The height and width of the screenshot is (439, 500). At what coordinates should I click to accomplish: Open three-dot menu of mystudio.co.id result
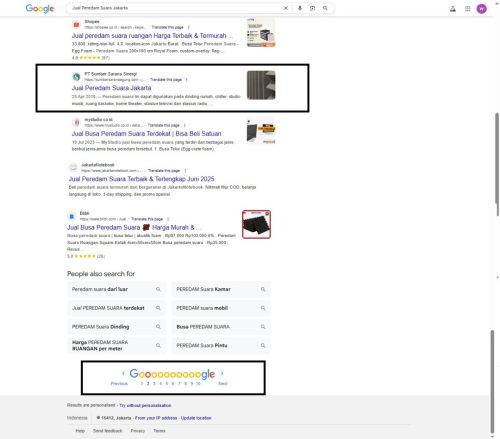(185, 125)
